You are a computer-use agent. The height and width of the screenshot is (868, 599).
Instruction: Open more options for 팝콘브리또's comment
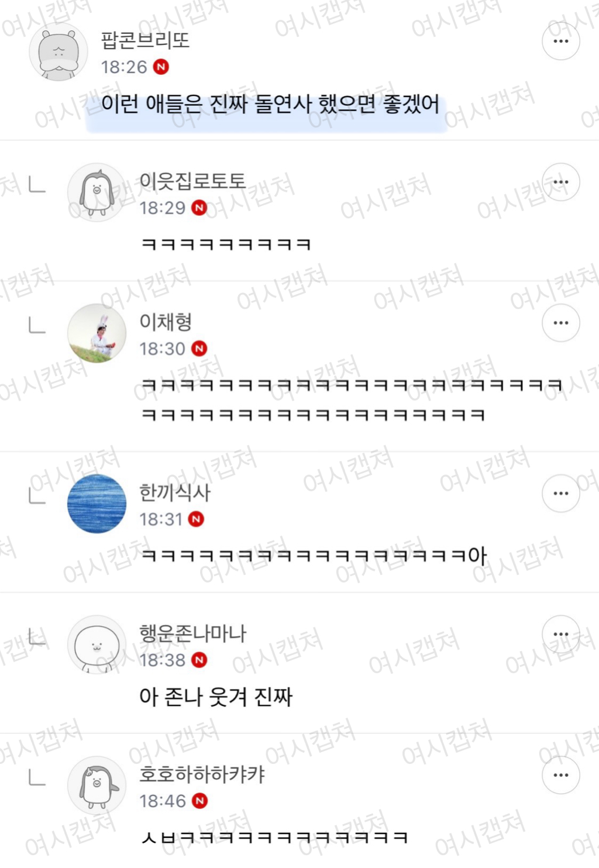click(x=560, y=41)
